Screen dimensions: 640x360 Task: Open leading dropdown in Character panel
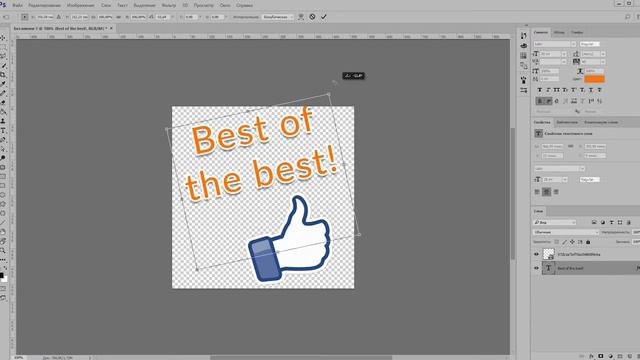(603, 54)
